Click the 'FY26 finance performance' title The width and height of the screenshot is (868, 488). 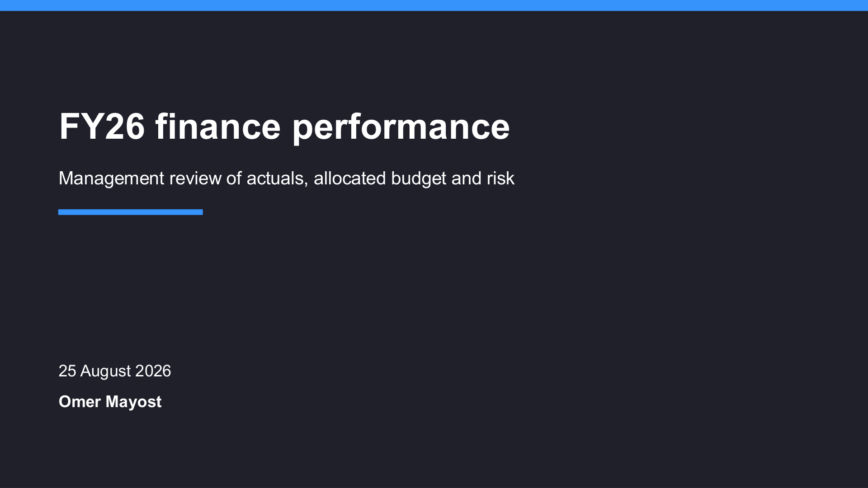[284, 127]
